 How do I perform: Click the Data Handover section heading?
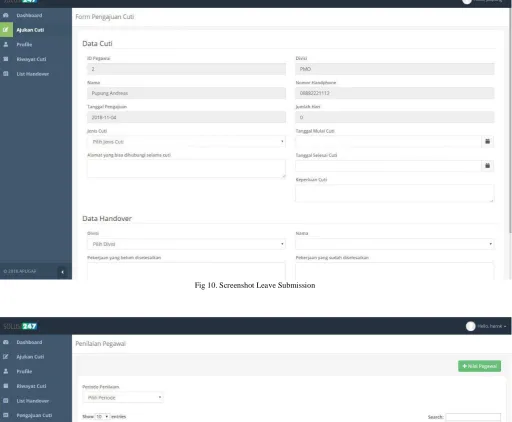[x=107, y=219]
